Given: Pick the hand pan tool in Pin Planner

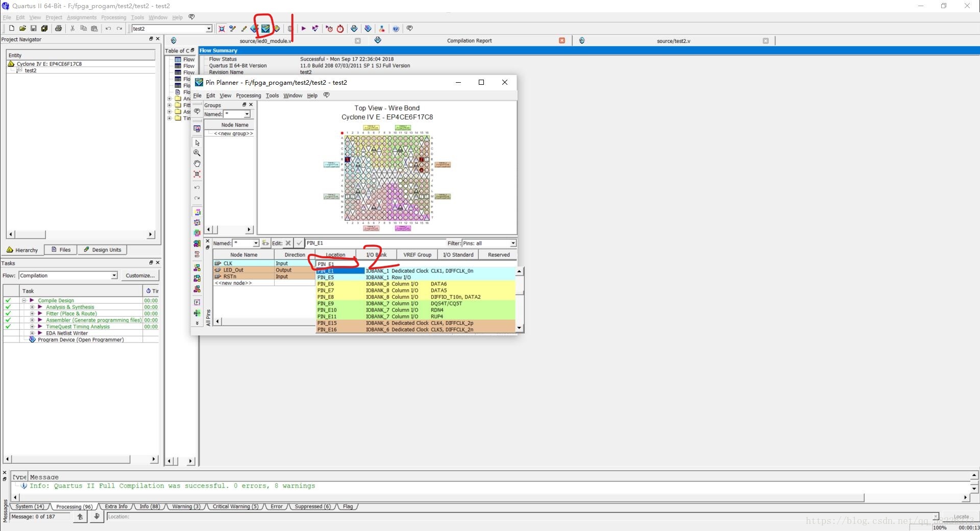Looking at the screenshot, I should [x=197, y=163].
